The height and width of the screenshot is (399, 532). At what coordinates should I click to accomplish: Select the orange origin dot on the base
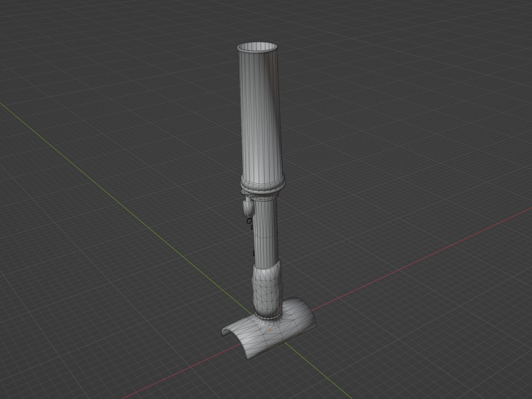tap(270, 329)
